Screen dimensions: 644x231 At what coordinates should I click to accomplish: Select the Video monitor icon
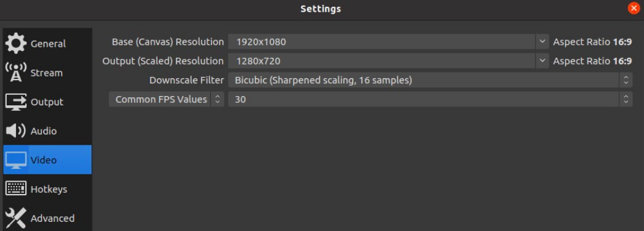(16, 160)
